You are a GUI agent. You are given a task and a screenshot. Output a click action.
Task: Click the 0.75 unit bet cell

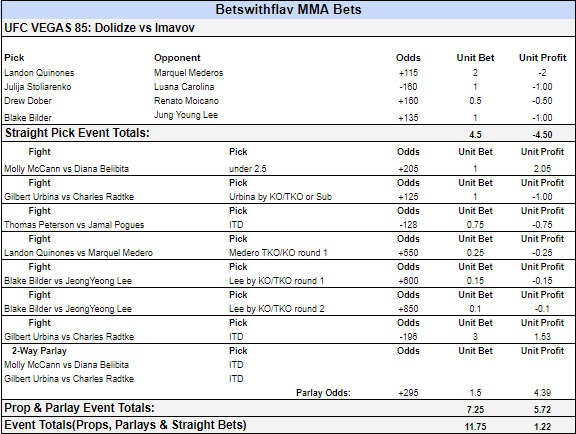tap(475, 225)
